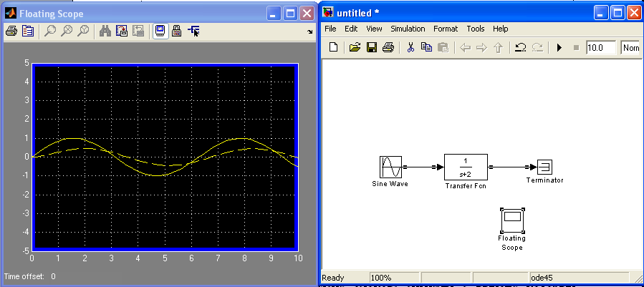Image resolution: width=644 pixels, height=287 pixels.
Task: Click the 'Transfer Fcn' block label
Action: click(x=466, y=186)
